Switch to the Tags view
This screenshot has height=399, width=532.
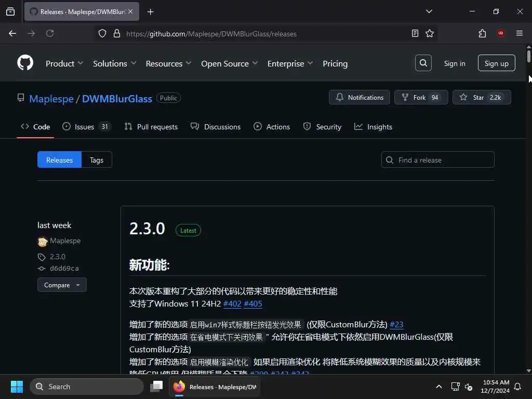point(97,160)
